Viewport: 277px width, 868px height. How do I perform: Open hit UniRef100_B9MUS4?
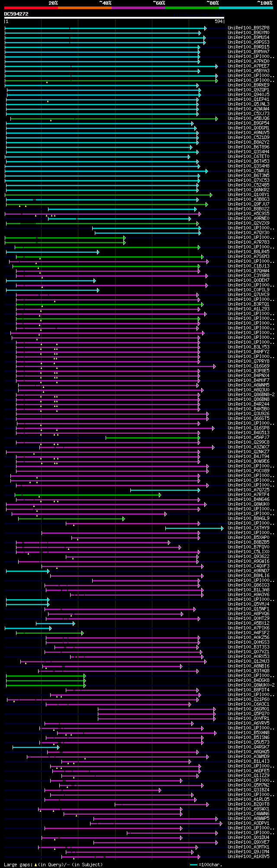point(248,38)
